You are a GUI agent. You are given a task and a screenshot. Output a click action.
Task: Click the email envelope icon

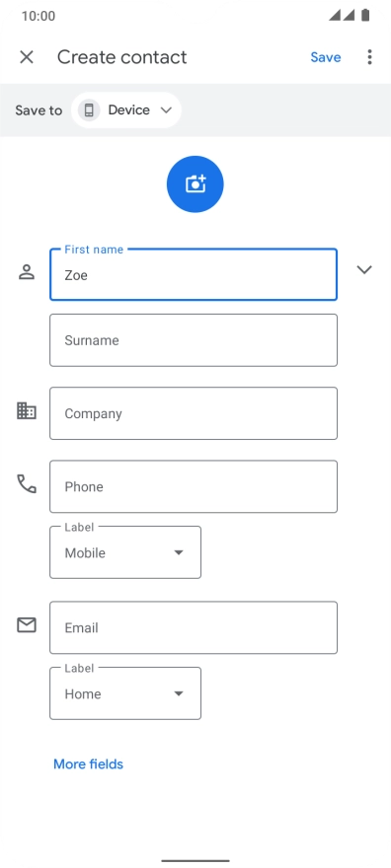coord(27,625)
